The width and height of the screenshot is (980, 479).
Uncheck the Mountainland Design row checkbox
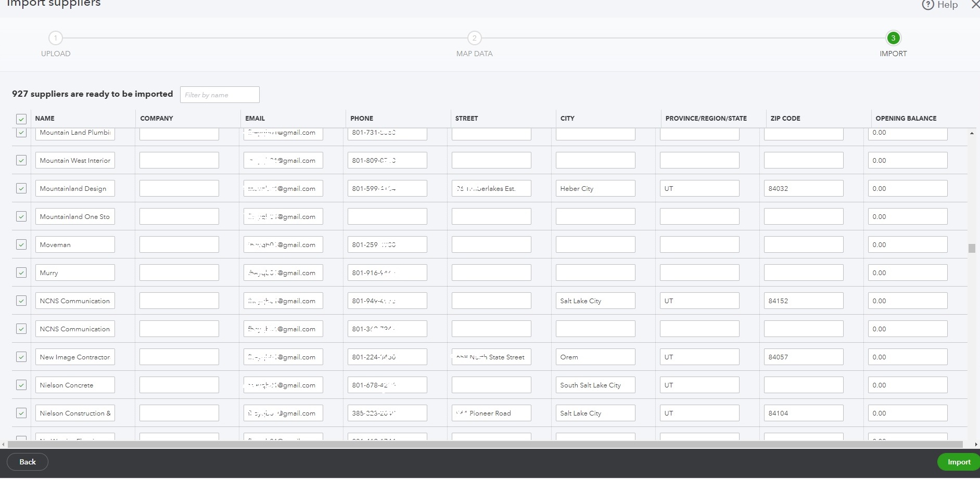(21, 188)
